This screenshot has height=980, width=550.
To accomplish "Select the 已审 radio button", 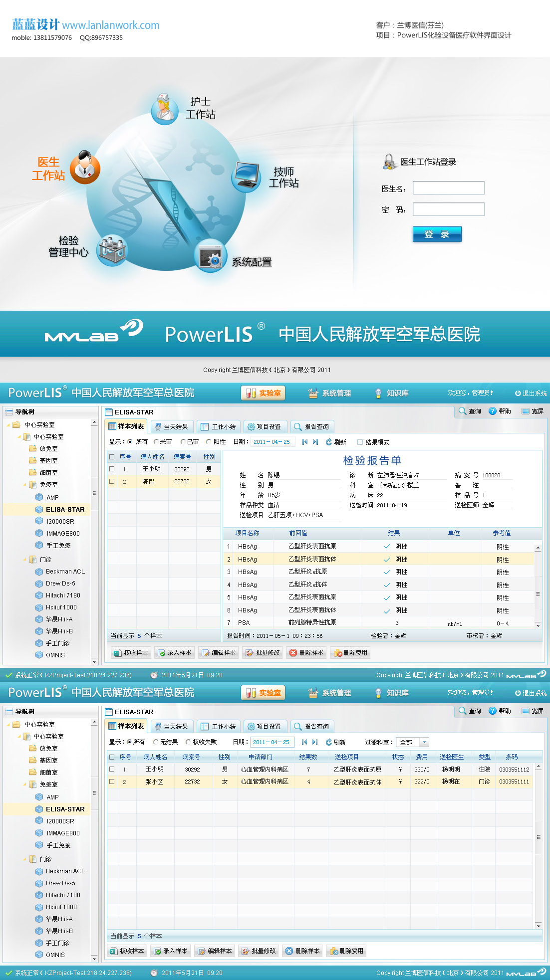I will pos(183,442).
